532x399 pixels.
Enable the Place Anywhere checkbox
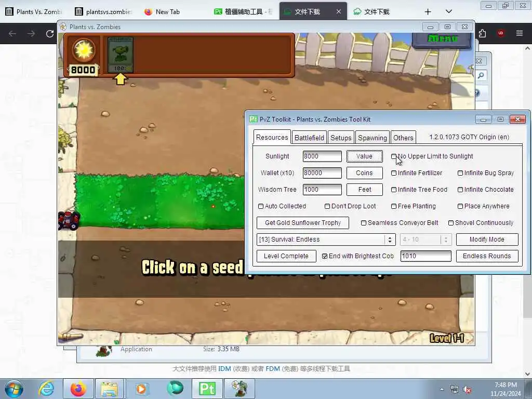pos(460,206)
